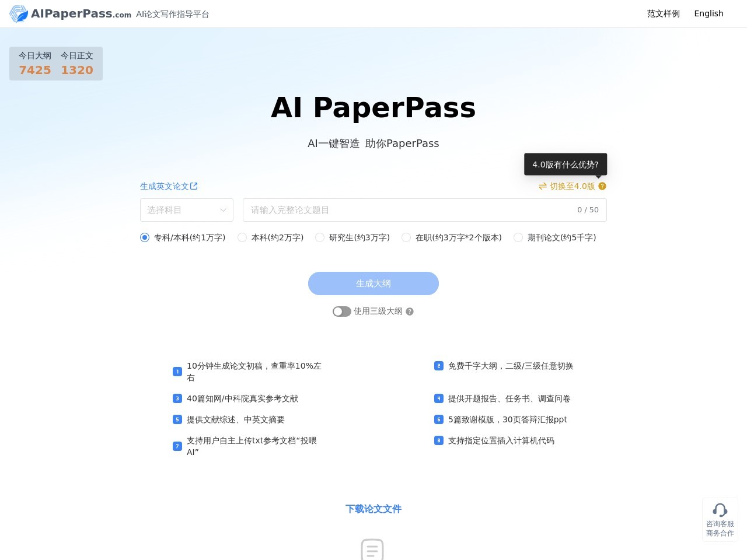This screenshot has width=747, height=560.
Task: Open the 范文样例 menu item
Action: pos(664,13)
